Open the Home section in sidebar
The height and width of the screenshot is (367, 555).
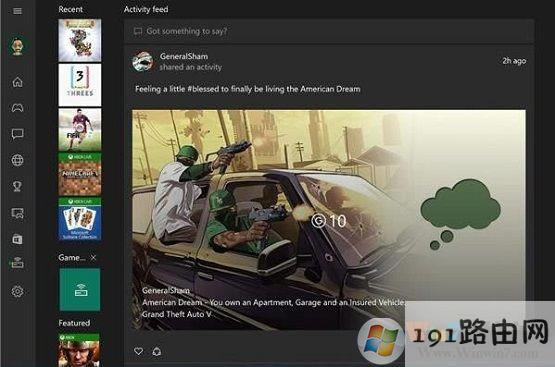(x=17, y=82)
